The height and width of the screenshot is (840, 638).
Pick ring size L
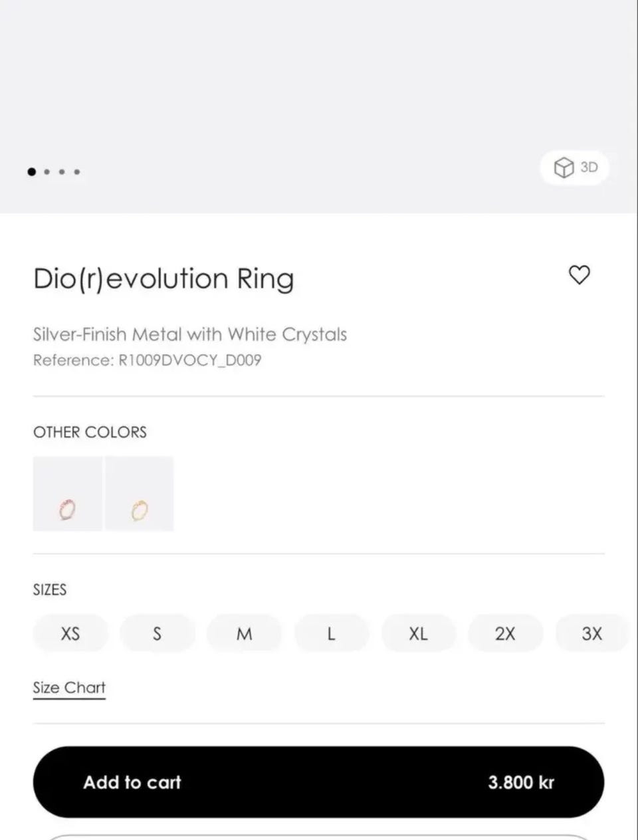[x=331, y=633]
